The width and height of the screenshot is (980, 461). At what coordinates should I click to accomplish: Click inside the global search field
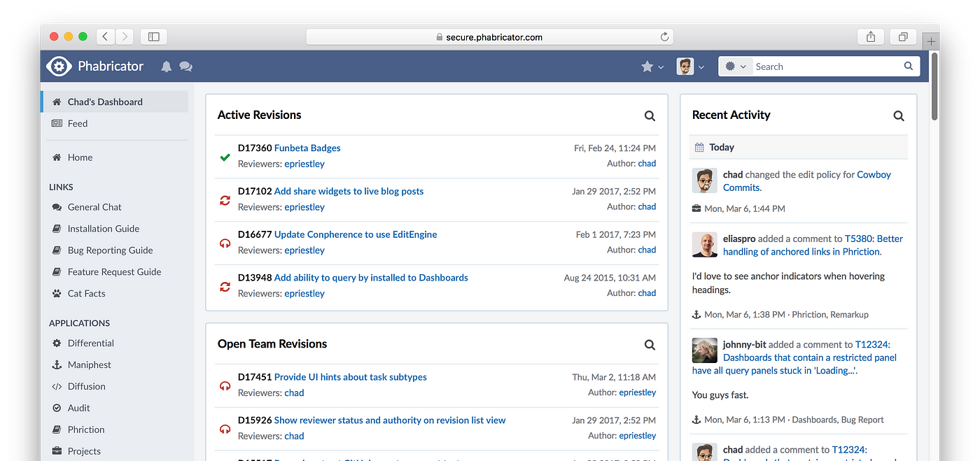[812, 66]
